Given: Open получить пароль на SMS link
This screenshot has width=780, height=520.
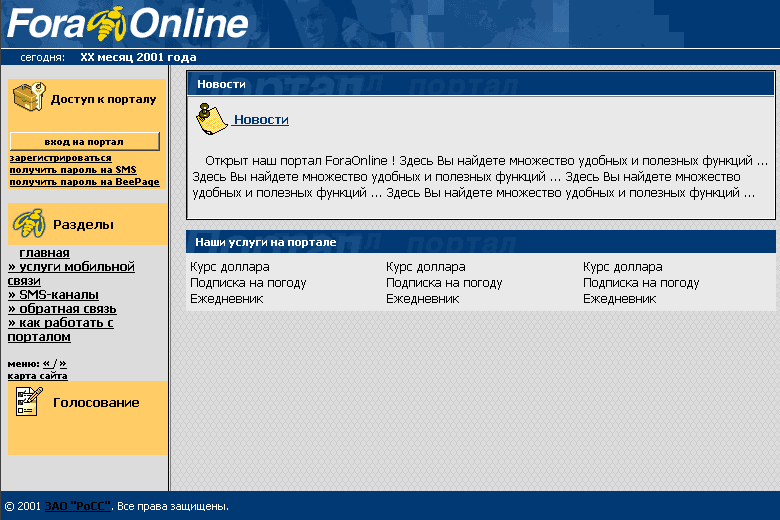Looking at the screenshot, I should [x=73, y=170].
